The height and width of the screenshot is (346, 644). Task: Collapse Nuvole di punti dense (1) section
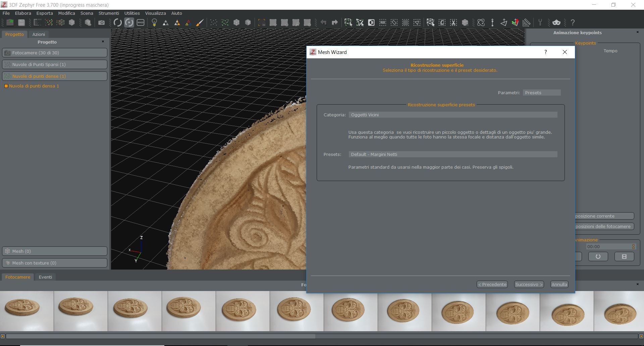point(55,76)
